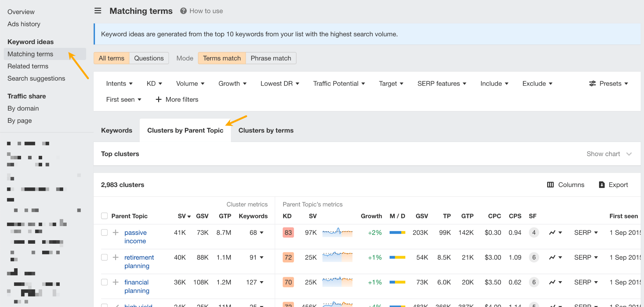
Task: Expand the passive income cluster with the plus icon
Action: click(115, 232)
